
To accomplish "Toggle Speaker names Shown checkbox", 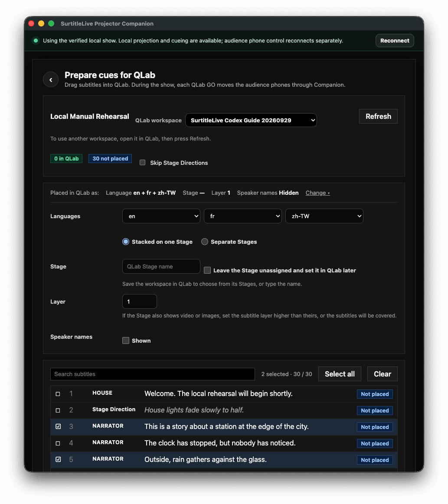I will click(126, 341).
